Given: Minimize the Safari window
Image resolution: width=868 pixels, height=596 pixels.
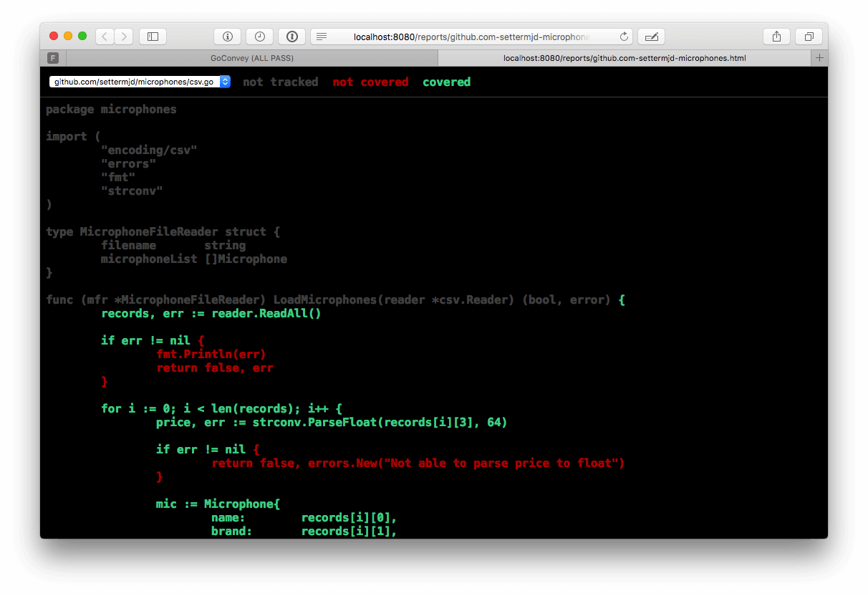Looking at the screenshot, I should 68,37.
